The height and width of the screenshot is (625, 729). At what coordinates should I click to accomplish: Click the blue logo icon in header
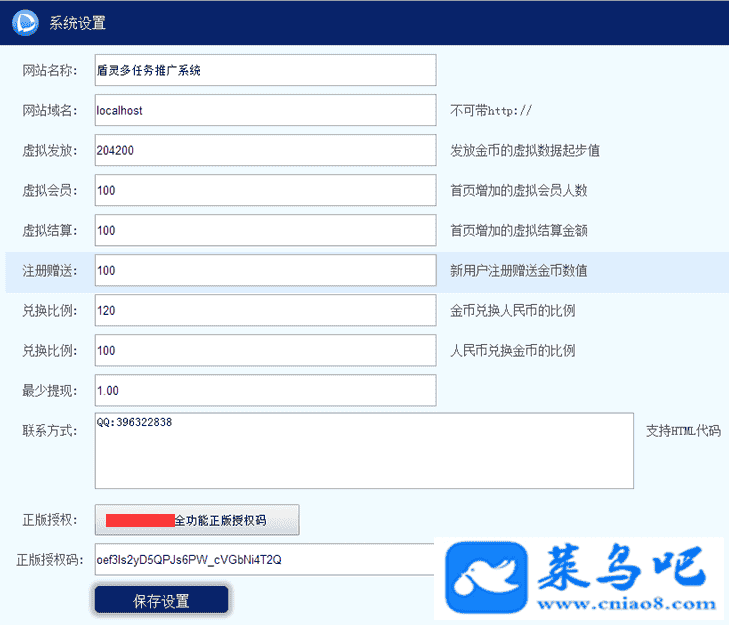(x=25, y=22)
